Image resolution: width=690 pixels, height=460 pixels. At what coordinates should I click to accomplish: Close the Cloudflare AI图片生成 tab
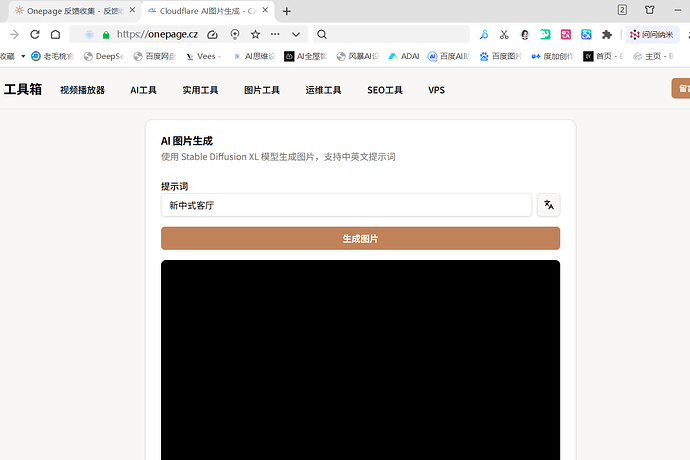[265, 10]
